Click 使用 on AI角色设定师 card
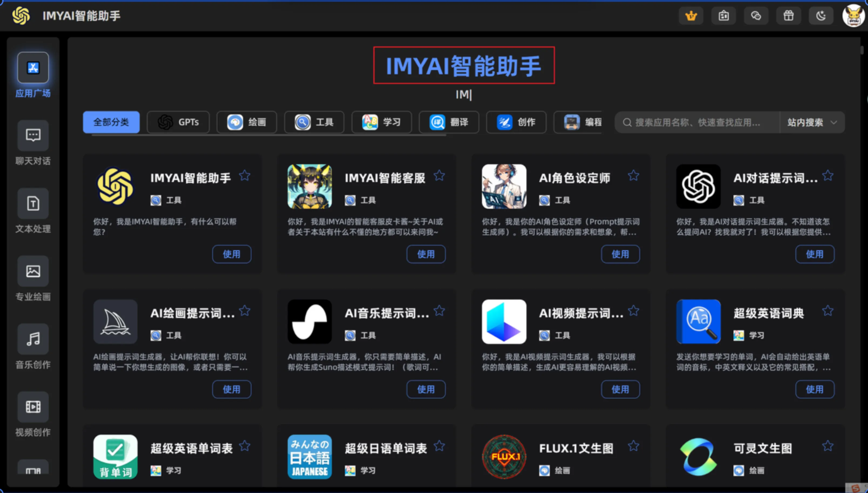The image size is (868, 493). click(620, 254)
